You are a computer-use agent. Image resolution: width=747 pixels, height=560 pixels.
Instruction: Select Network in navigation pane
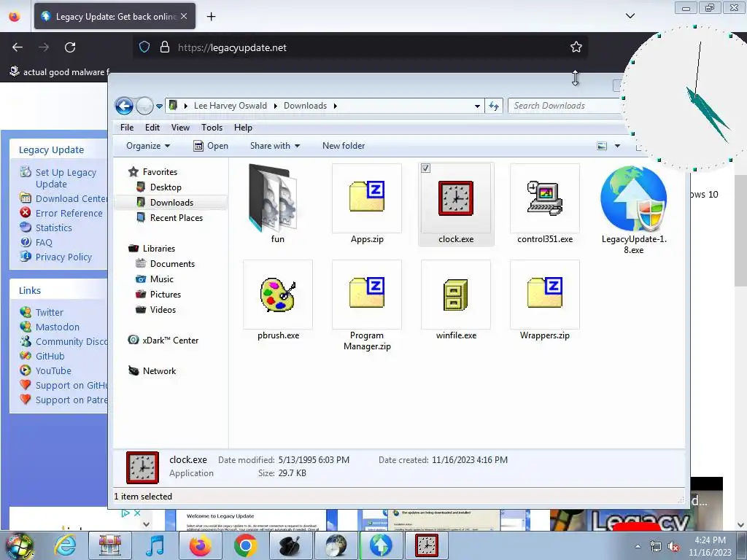pos(159,371)
